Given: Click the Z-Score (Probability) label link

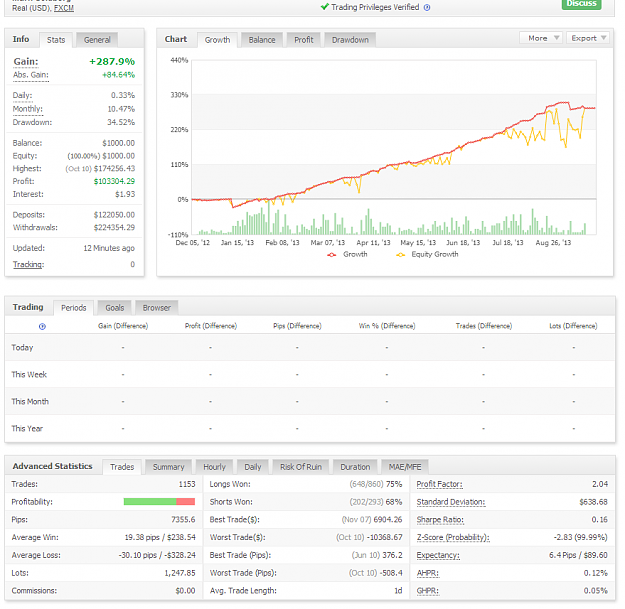Looking at the screenshot, I should (x=453, y=538).
